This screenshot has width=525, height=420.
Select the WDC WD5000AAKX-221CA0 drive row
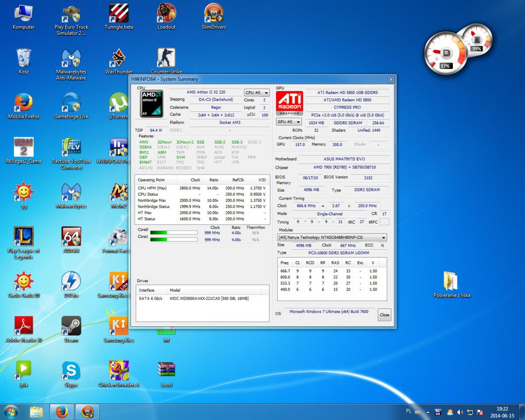(203, 298)
